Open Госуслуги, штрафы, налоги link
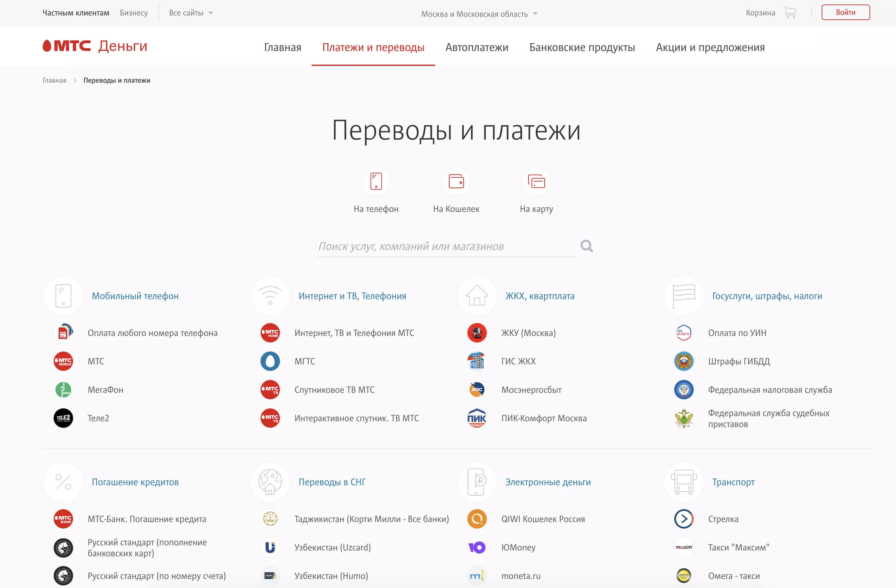This screenshot has height=588, width=896. point(767,296)
